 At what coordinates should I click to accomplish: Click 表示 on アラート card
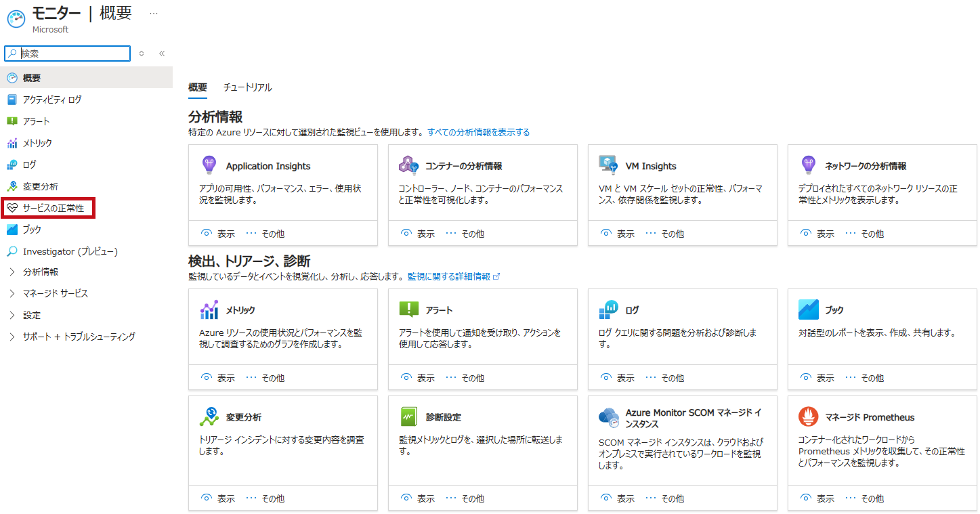tap(418, 378)
